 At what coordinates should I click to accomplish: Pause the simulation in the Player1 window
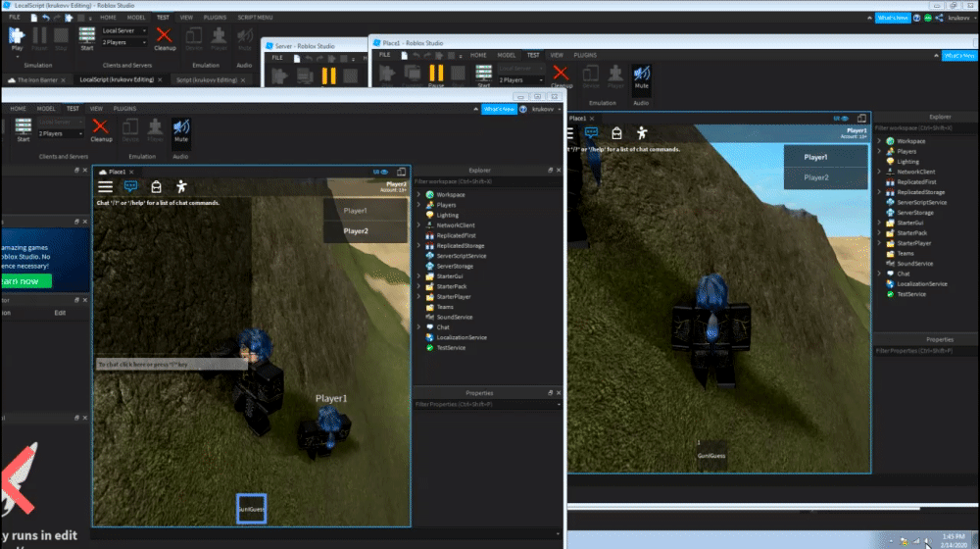tap(436, 75)
